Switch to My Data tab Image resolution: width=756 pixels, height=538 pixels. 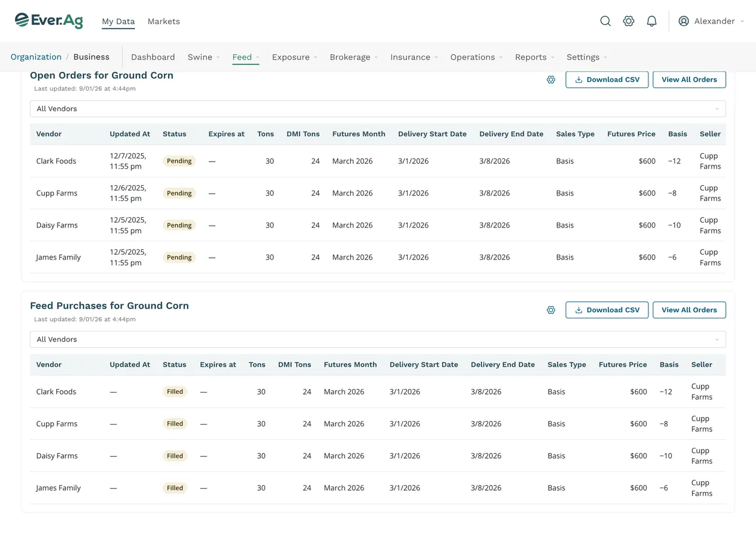[x=119, y=21]
